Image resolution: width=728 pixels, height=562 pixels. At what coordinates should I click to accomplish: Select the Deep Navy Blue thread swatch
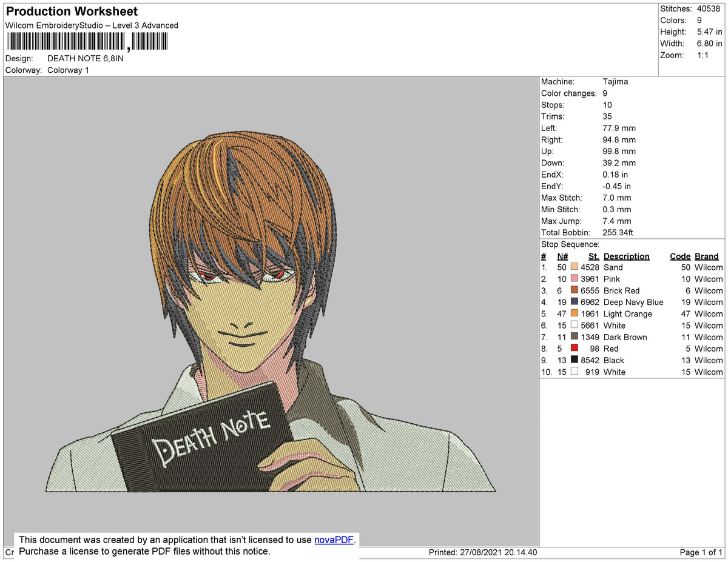click(574, 302)
